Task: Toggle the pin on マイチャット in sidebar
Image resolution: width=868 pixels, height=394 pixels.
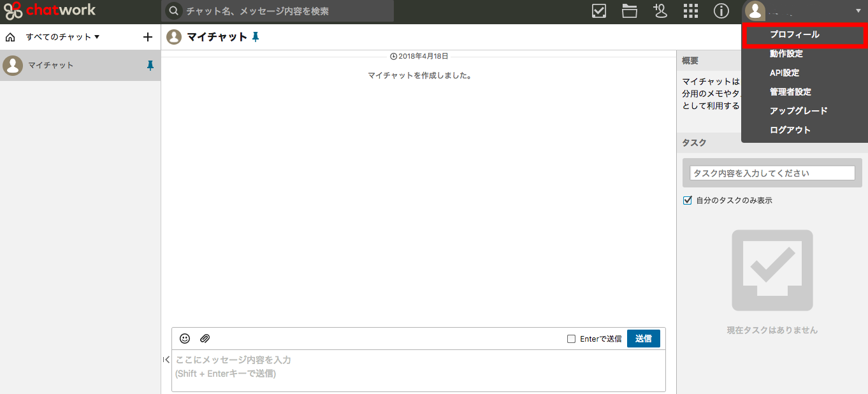Action: click(x=150, y=65)
